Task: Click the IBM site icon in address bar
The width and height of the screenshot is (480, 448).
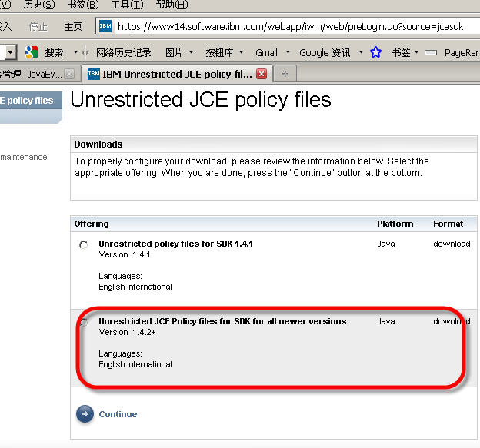Action: (105, 26)
